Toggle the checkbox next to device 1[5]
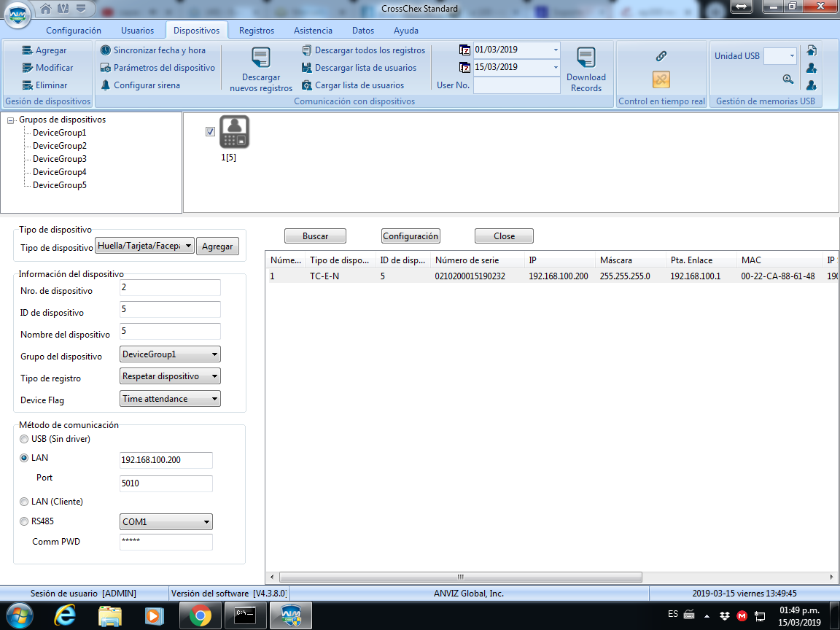This screenshot has height=630, width=840. tap(211, 132)
